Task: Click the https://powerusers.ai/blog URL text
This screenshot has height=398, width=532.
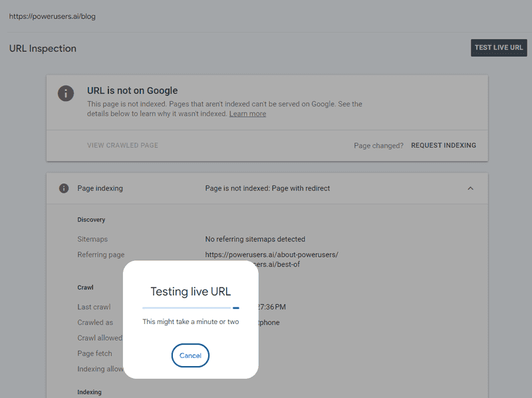Action: 53,16
